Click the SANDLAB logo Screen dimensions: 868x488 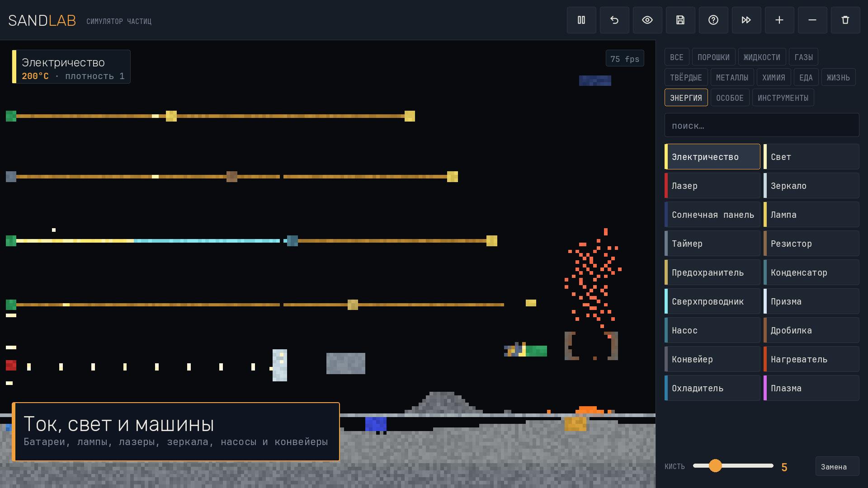click(42, 20)
